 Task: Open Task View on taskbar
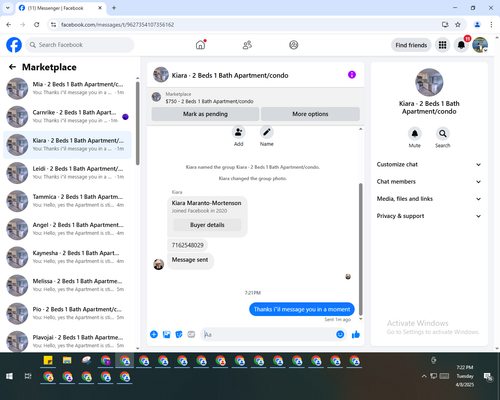tap(28, 376)
